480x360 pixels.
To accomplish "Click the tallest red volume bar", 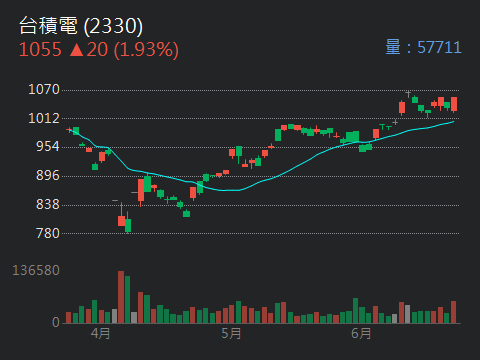I will (121, 297).
